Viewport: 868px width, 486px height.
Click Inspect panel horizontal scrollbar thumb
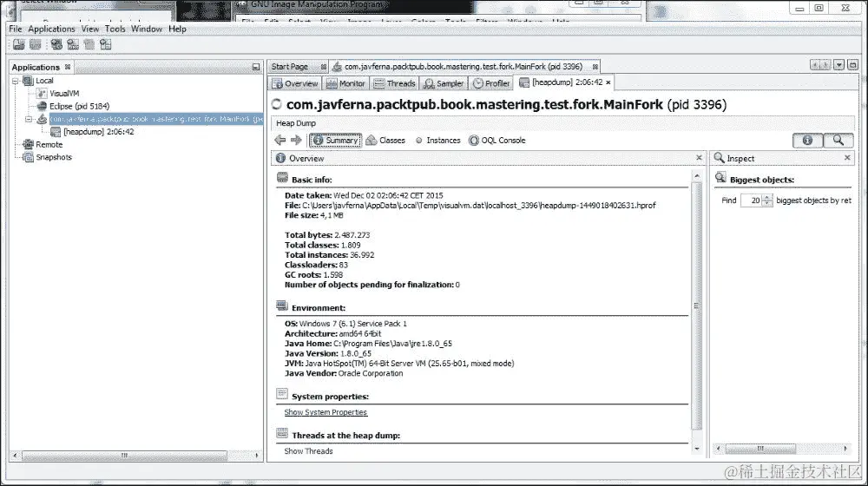(760, 449)
